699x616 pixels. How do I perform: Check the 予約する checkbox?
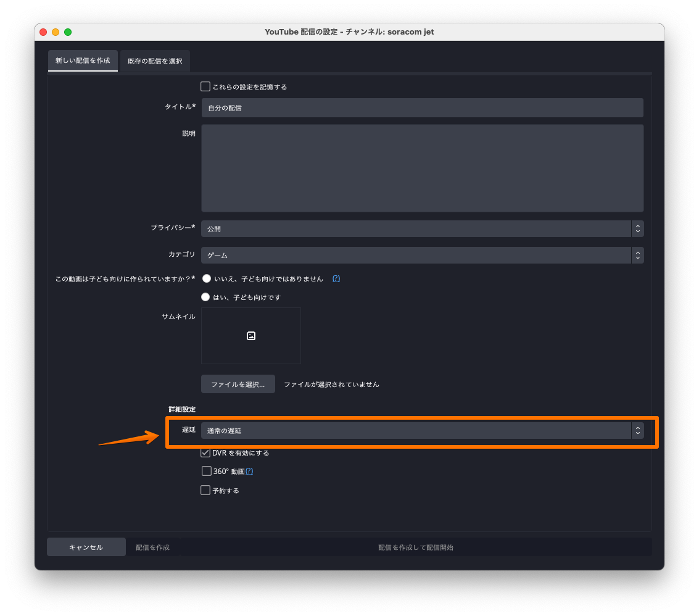coord(205,490)
